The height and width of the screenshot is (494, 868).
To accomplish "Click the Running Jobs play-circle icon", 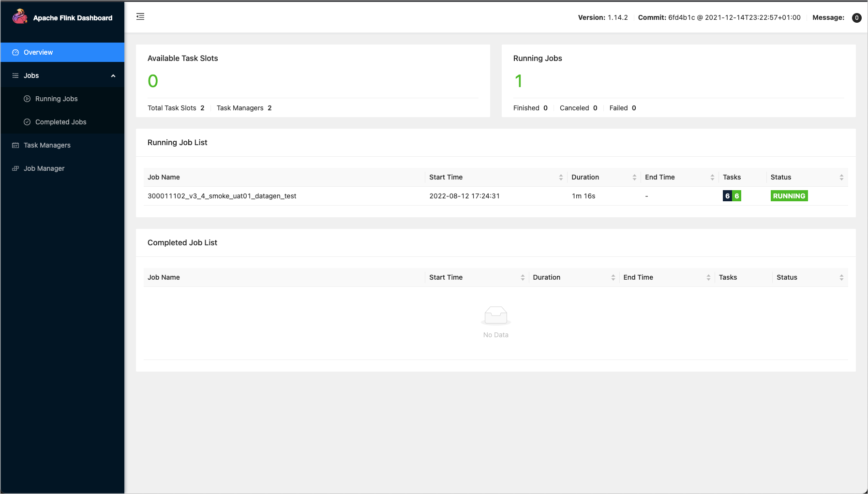I will [27, 99].
